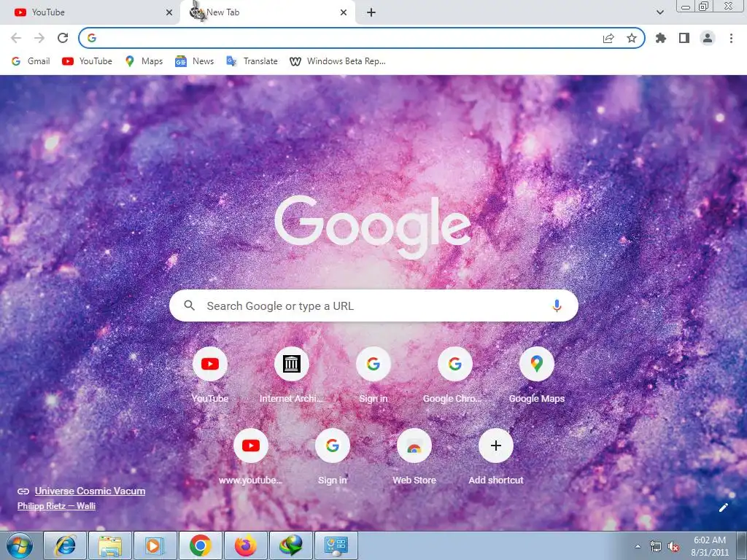
Task: Open Windows Beta Rep... bookmark
Action: [x=338, y=61]
